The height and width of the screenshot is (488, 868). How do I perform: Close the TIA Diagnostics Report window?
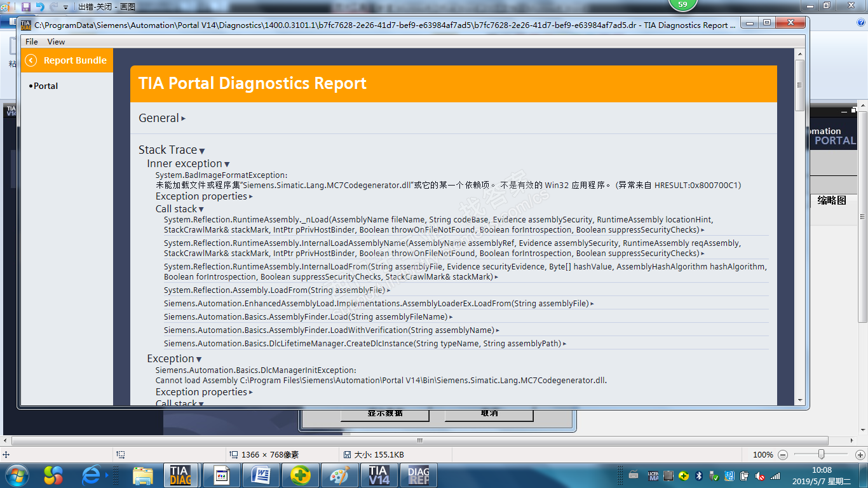790,24
